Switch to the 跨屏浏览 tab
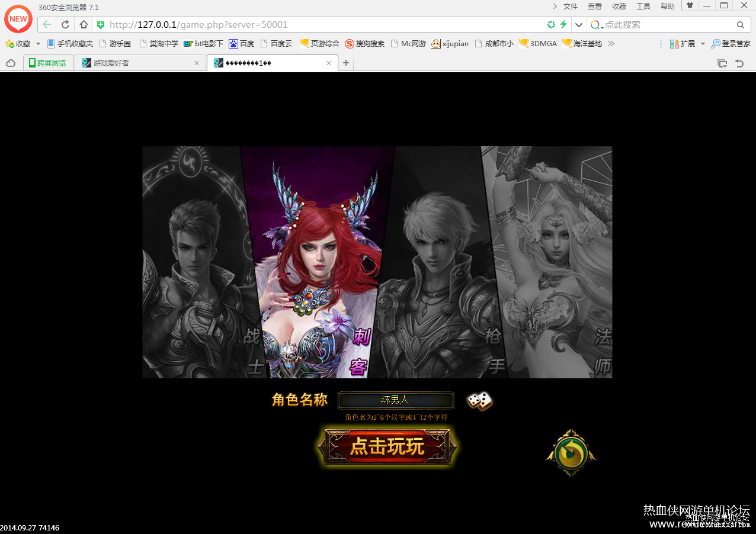Image resolution: width=756 pixels, height=534 pixels. 49,63
